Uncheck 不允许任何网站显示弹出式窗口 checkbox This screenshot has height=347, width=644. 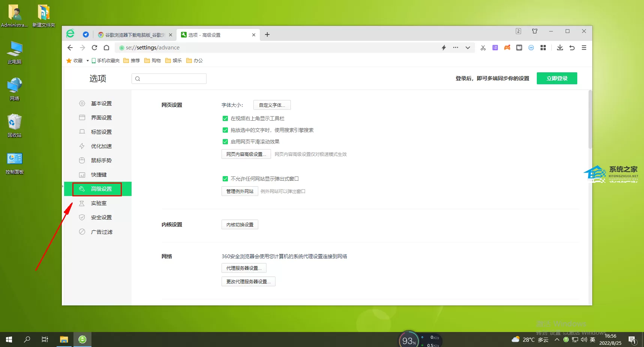click(x=225, y=179)
